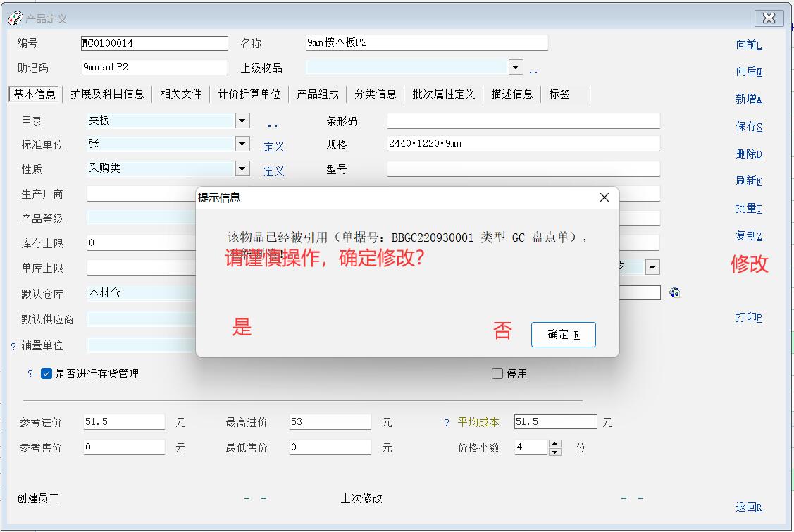
Task: Click the 定义 link beside 标准单位
Action: (274, 147)
